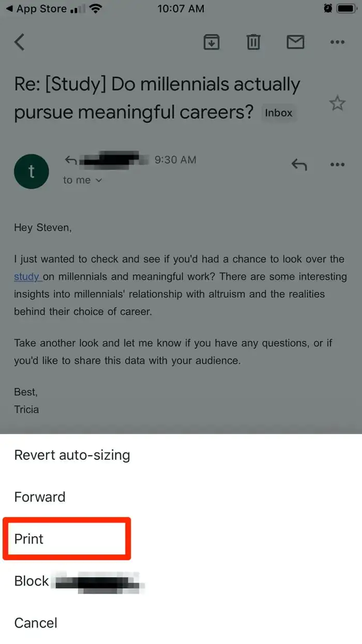Open message-level three-dot options
Screen dimensions: 362x644
[337, 165]
